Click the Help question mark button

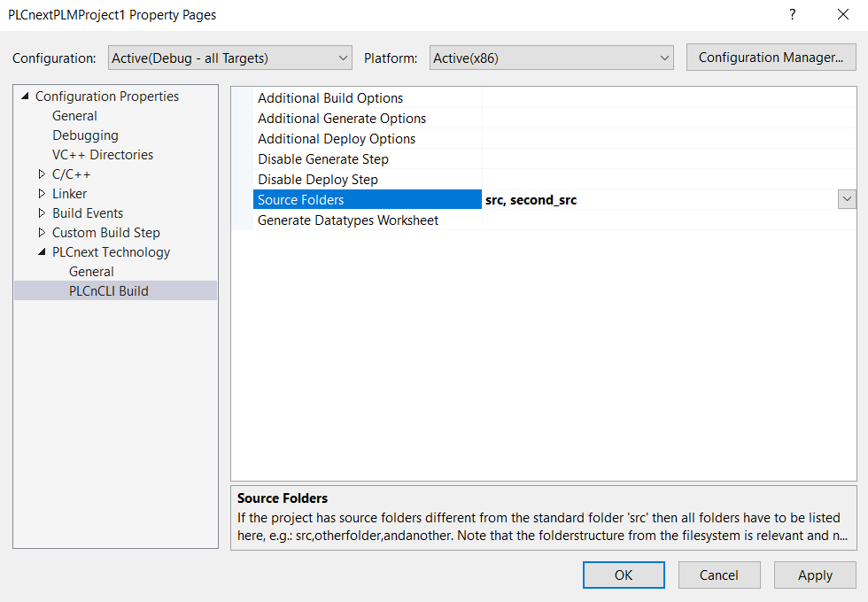click(792, 15)
